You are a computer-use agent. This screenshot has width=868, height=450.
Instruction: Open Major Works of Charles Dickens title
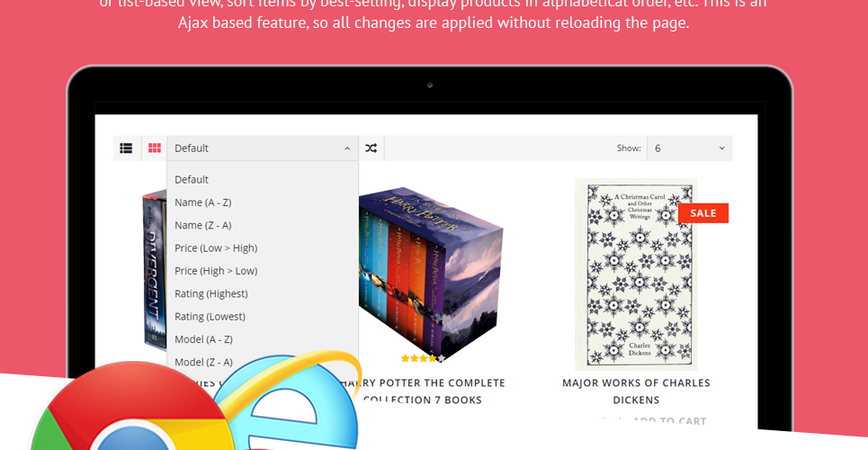(x=636, y=391)
